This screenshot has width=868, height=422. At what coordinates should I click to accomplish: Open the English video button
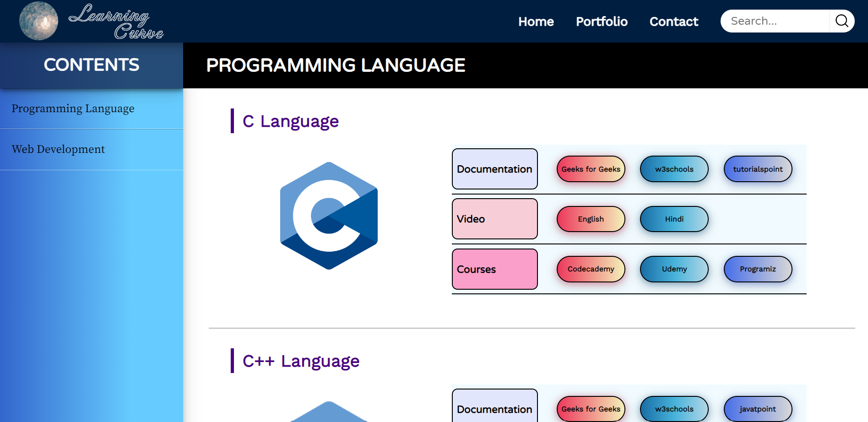click(591, 219)
